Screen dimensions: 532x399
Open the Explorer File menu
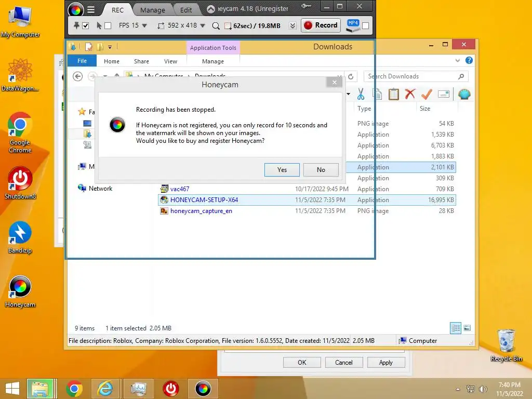tap(82, 61)
